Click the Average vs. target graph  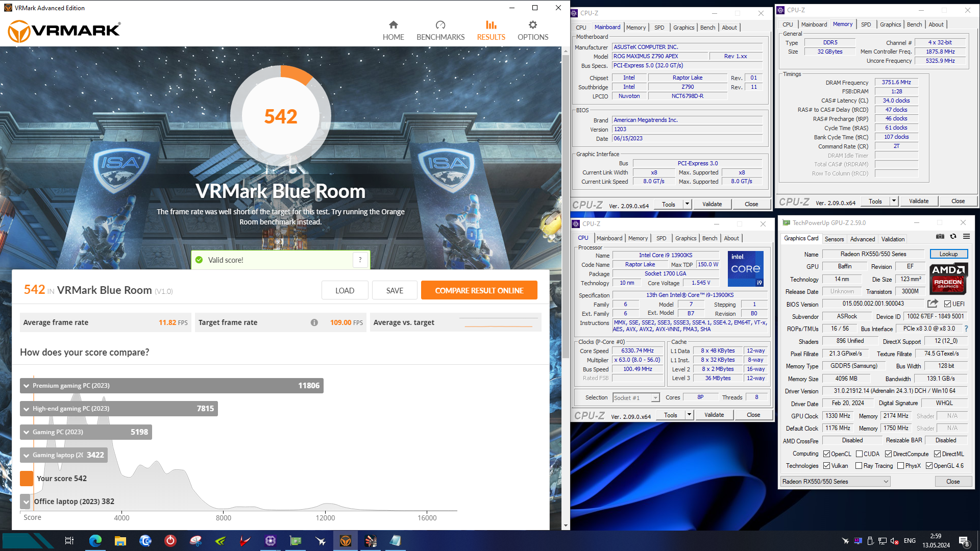(499, 322)
